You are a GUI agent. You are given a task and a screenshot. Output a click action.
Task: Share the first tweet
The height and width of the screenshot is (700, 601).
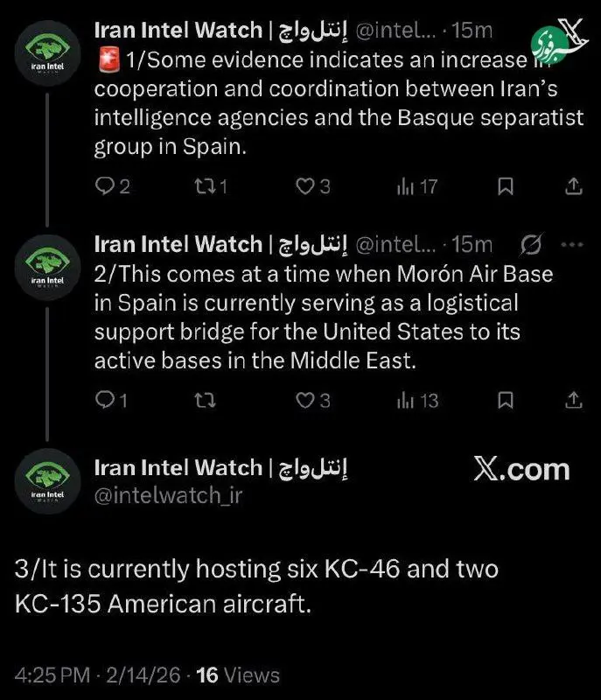coord(574,185)
